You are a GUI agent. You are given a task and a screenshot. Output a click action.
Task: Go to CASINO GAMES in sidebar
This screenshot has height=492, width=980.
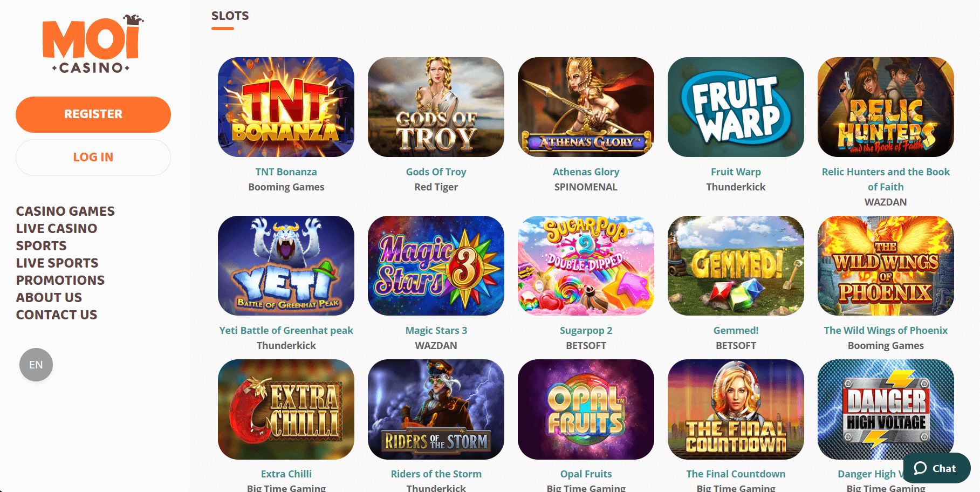65,211
